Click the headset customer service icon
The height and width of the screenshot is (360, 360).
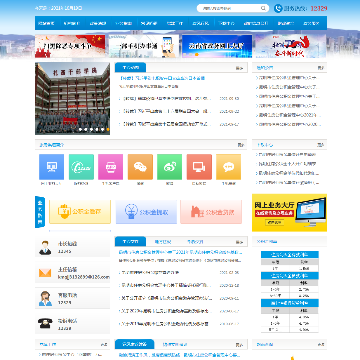45,298
